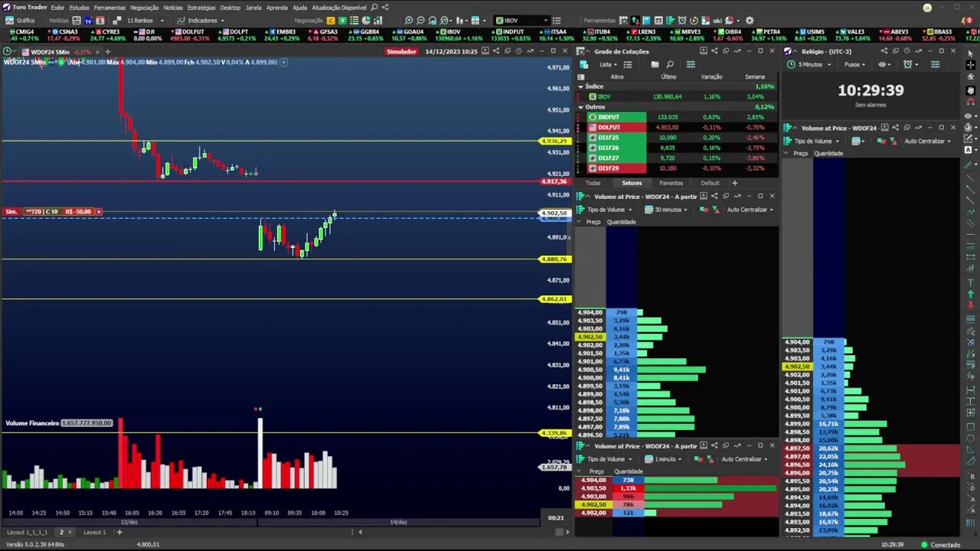This screenshot has height=551, width=980.
Task: Open the Fusos dropdown
Action: [x=855, y=64]
